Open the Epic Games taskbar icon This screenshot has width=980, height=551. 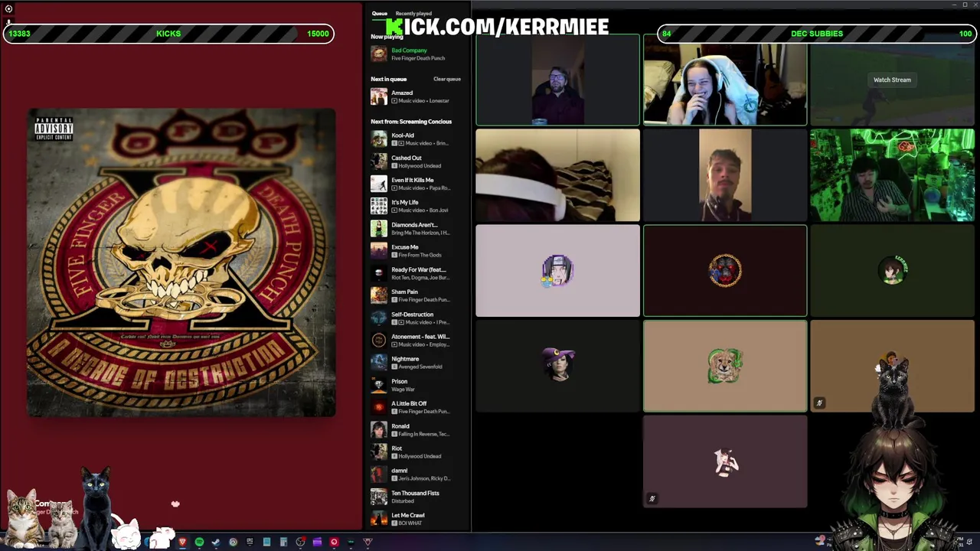[x=250, y=542]
